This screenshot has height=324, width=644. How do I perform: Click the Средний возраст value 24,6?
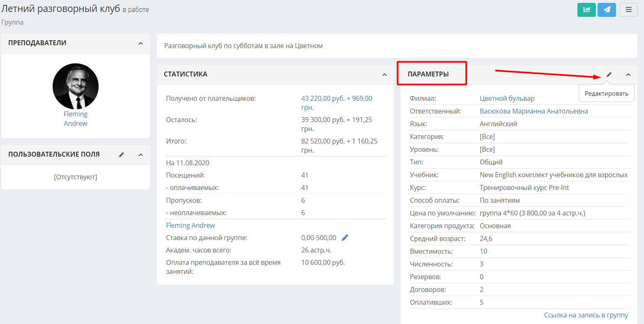point(486,238)
